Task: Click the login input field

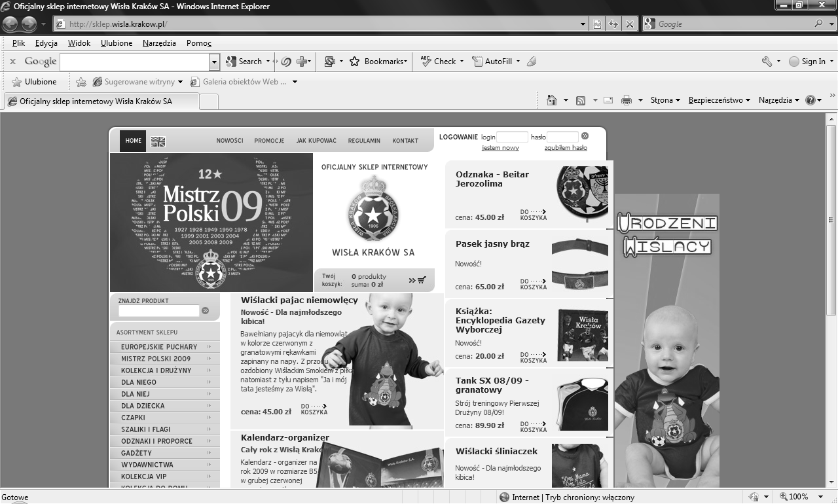Action: tap(512, 137)
